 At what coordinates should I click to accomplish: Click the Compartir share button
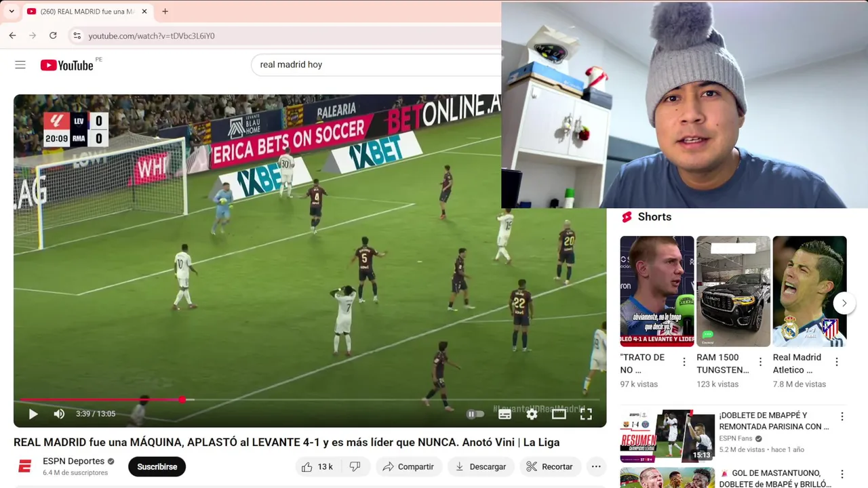click(408, 466)
